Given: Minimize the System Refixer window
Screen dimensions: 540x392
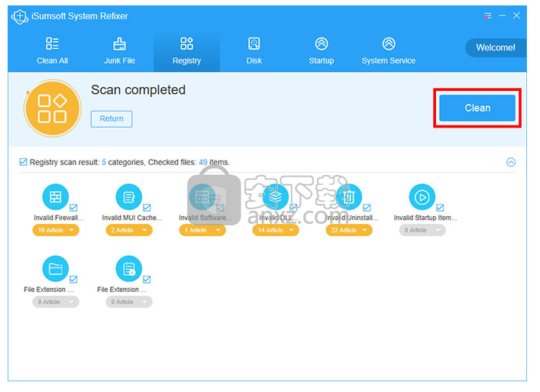Looking at the screenshot, I should tap(502, 16).
